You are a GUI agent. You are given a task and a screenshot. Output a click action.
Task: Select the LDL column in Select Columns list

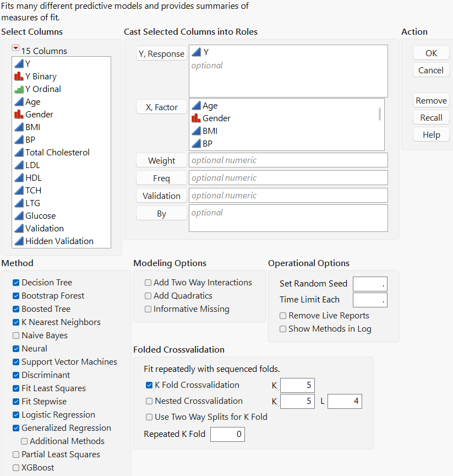(x=32, y=165)
